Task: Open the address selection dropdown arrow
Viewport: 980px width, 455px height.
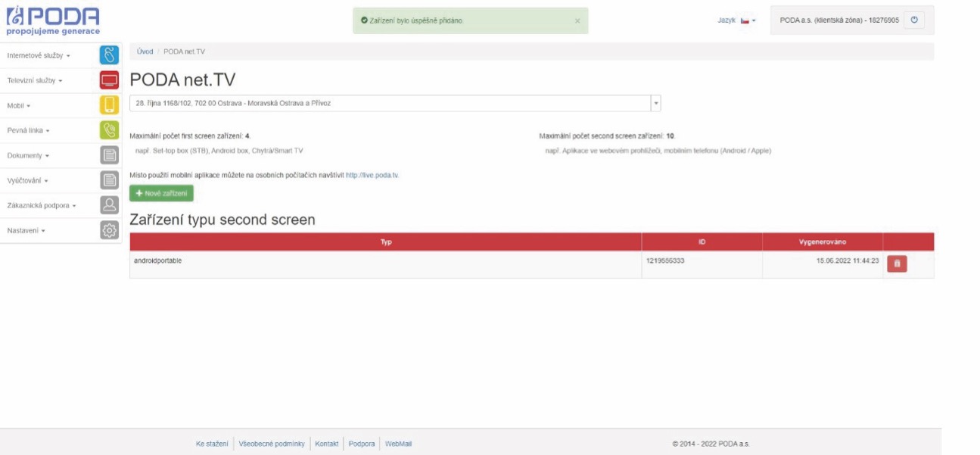Action: [x=656, y=103]
